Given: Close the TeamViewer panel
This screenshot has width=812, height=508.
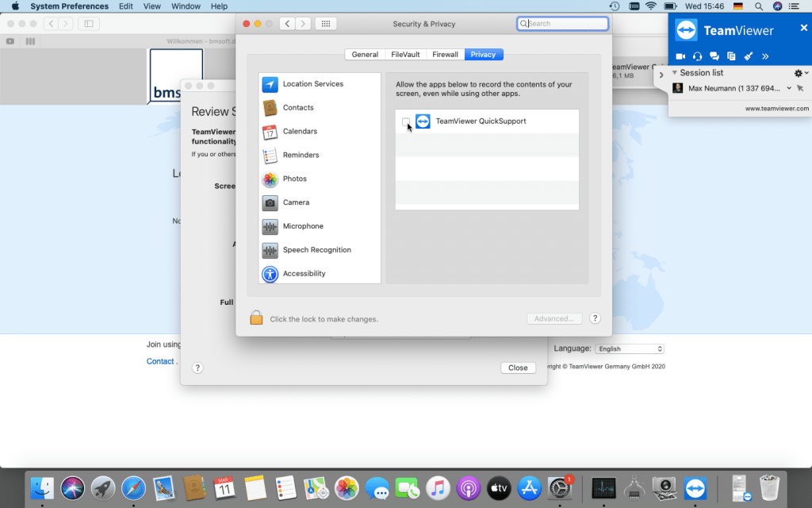Looking at the screenshot, I should click(x=804, y=28).
